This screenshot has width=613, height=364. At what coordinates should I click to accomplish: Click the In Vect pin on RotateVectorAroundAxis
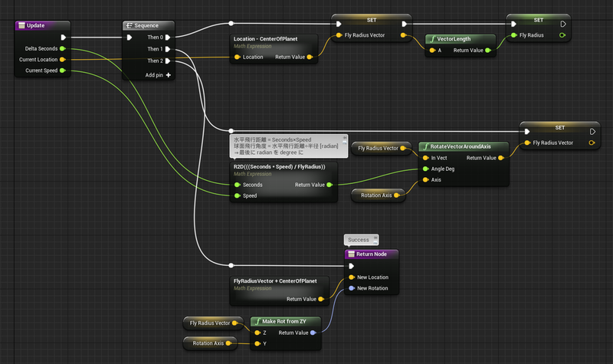(x=426, y=158)
